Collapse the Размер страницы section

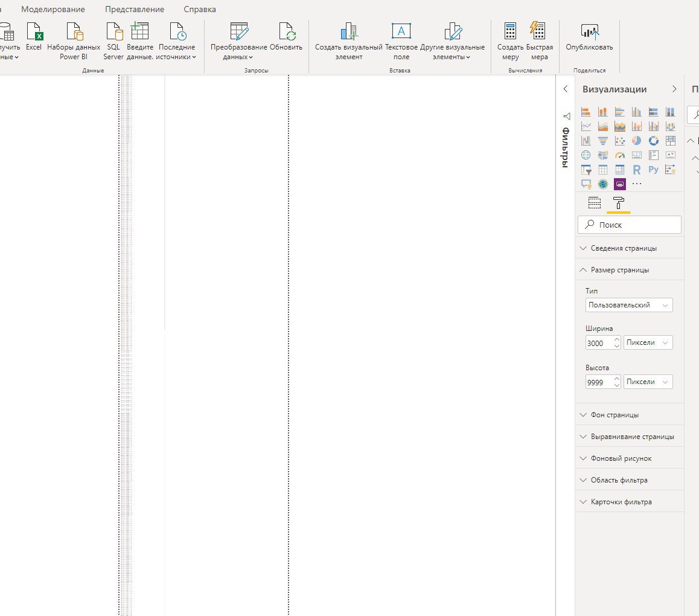pos(630,270)
